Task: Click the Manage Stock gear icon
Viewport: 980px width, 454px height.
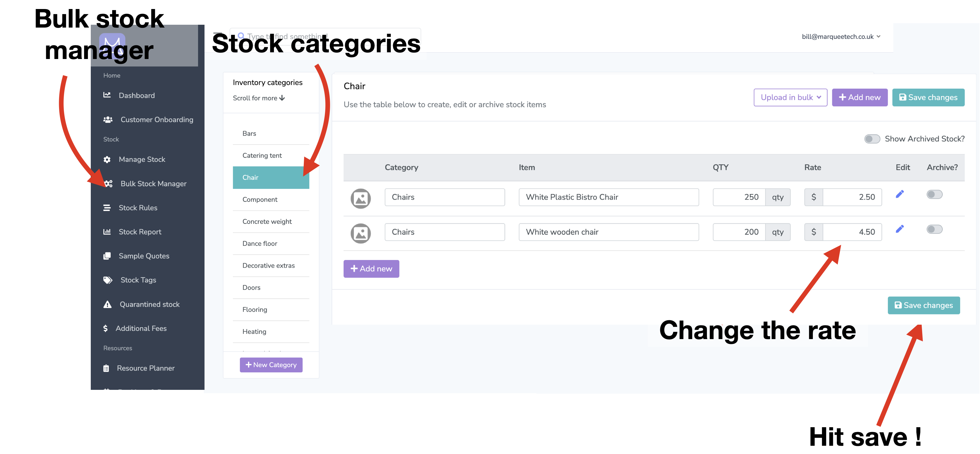Action: pos(107,159)
